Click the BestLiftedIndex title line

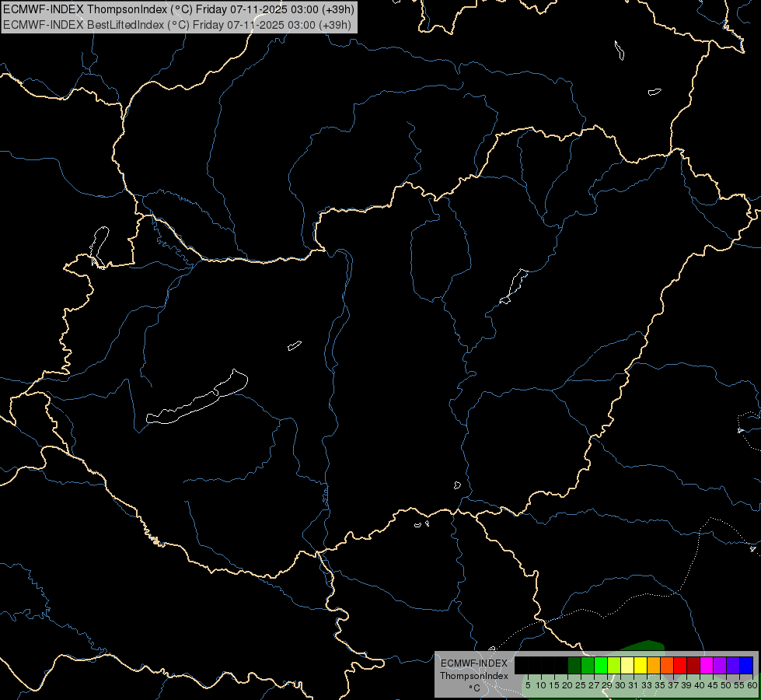177,25
